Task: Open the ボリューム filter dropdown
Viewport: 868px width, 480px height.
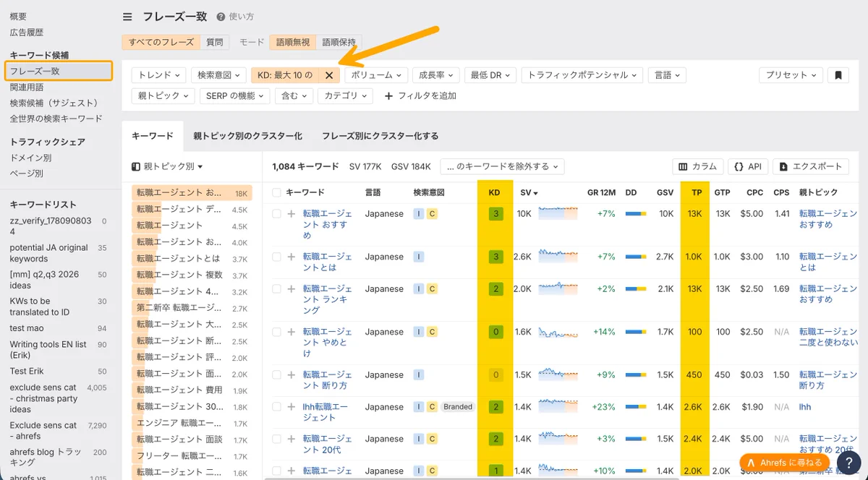Action: coord(375,75)
